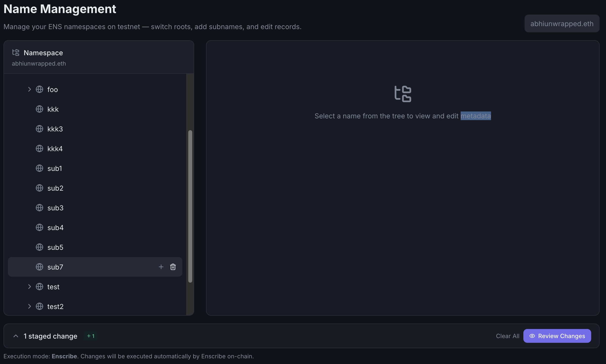This screenshot has width=606, height=364.
Task: Expand the staged changes panel chevron
Action: pos(16,336)
